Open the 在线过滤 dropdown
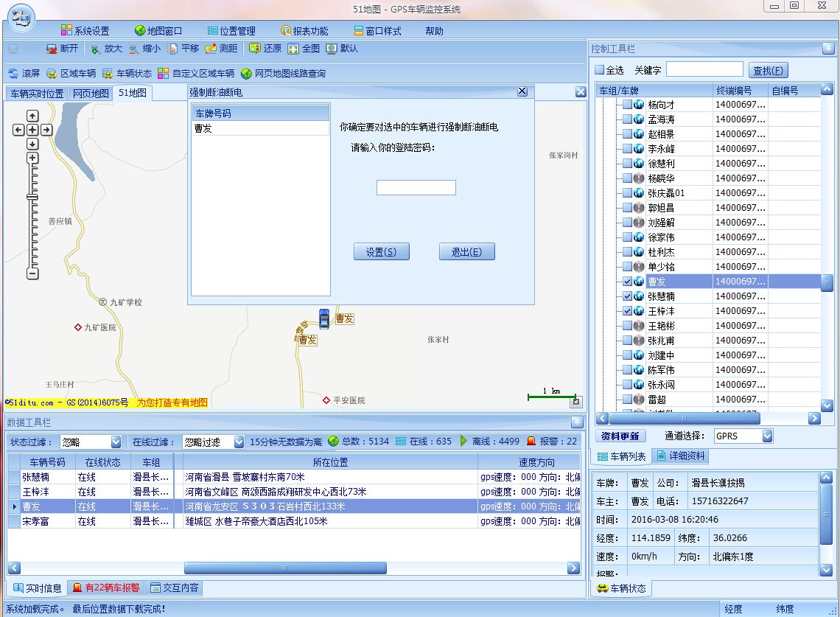840x617 pixels. point(238,442)
